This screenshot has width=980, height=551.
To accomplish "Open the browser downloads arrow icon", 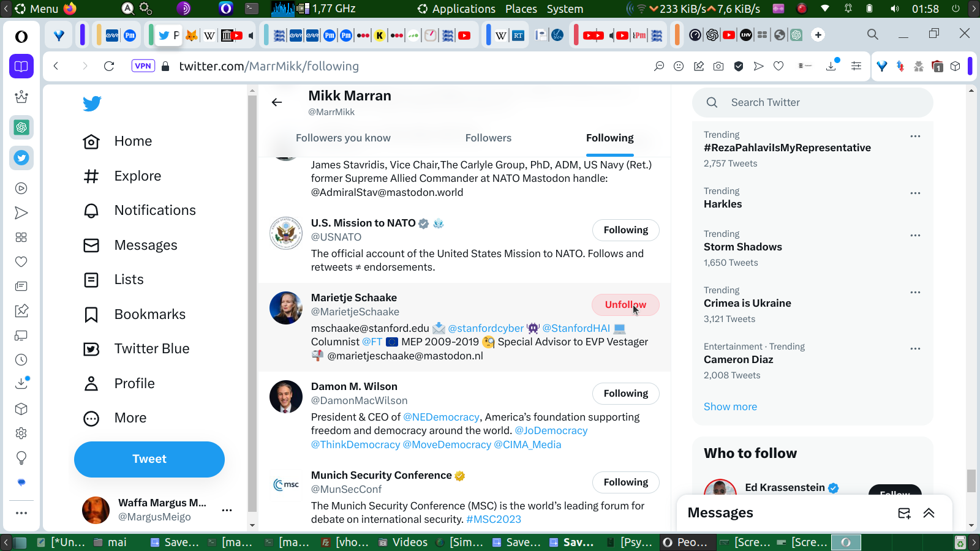I will 831,66.
